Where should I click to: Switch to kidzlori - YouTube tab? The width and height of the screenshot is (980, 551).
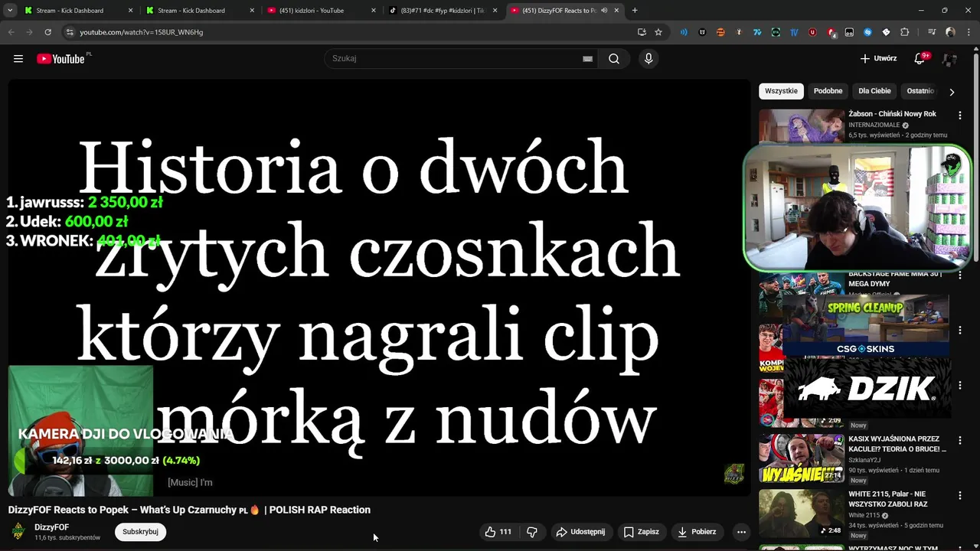coord(321,11)
